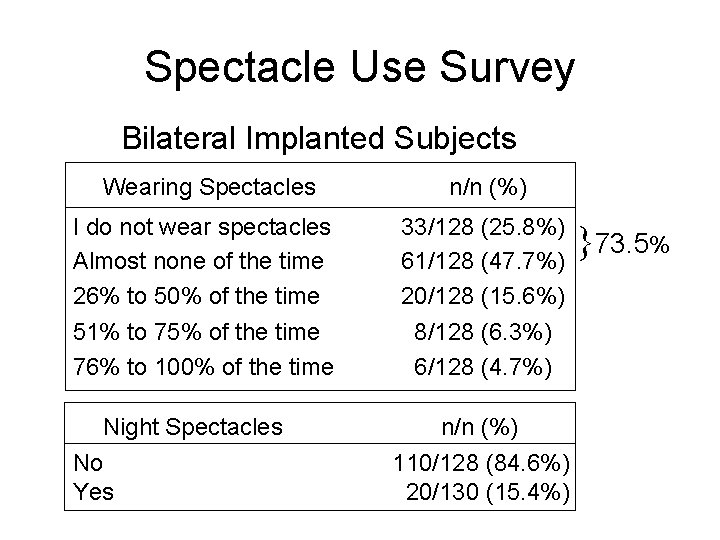Click the 110/128 (84.6%) value
Viewport: 720px width, 540px height.
point(482,463)
